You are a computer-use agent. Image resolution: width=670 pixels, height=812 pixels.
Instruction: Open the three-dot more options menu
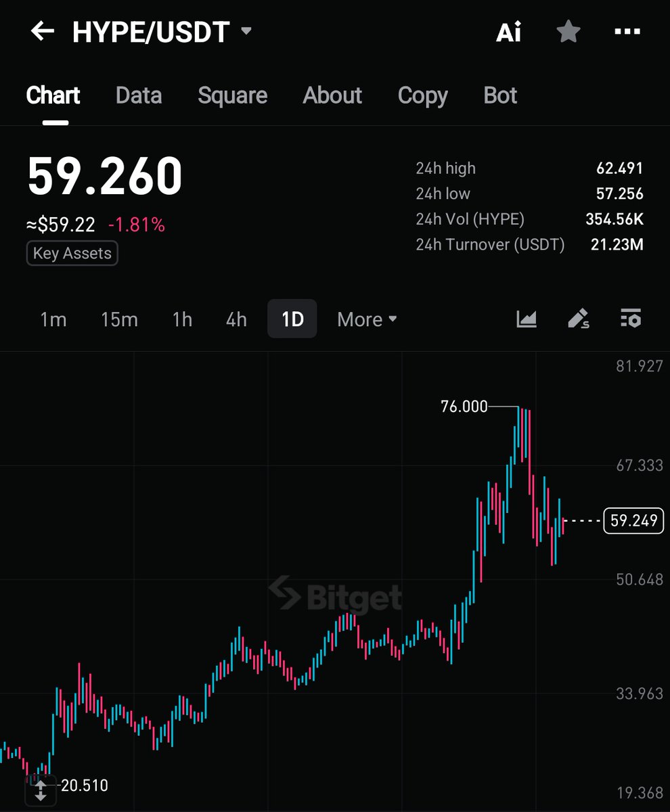[x=627, y=31]
